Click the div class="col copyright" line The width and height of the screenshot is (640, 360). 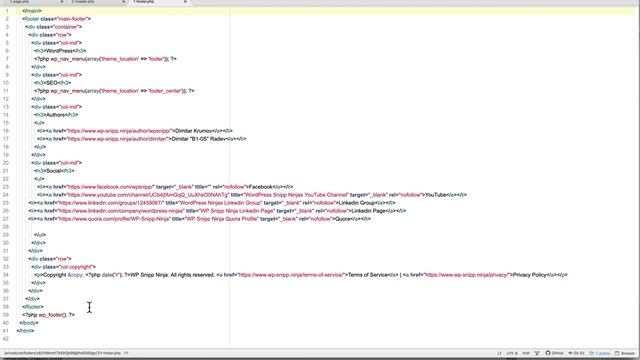click(x=64, y=267)
